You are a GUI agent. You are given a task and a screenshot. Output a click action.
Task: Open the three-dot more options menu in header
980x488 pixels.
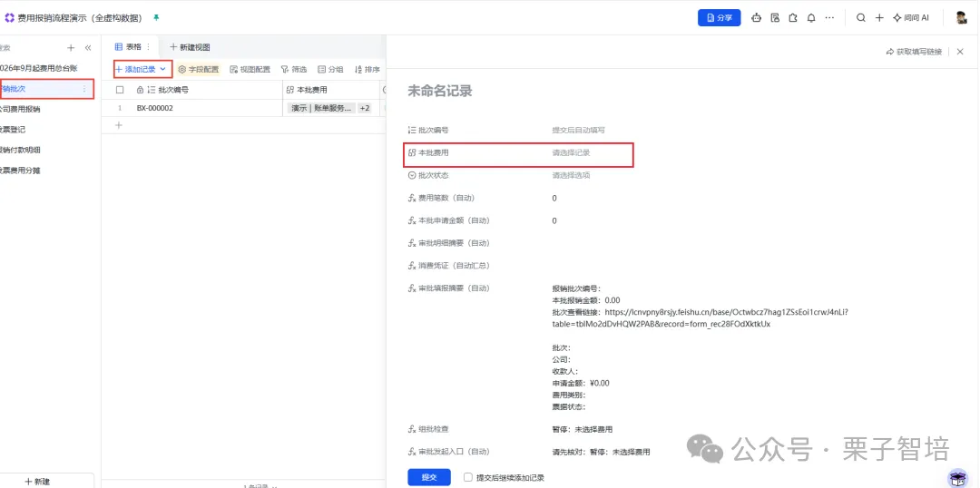point(829,17)
